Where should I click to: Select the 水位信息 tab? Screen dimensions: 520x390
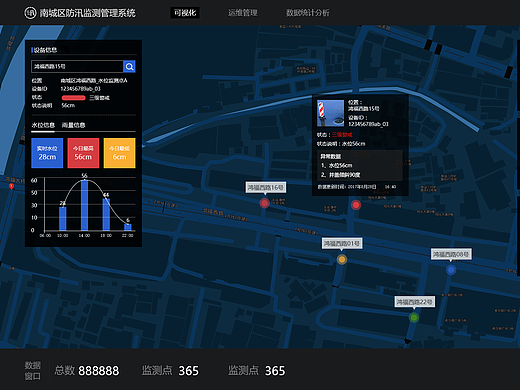tap(43, 125)
